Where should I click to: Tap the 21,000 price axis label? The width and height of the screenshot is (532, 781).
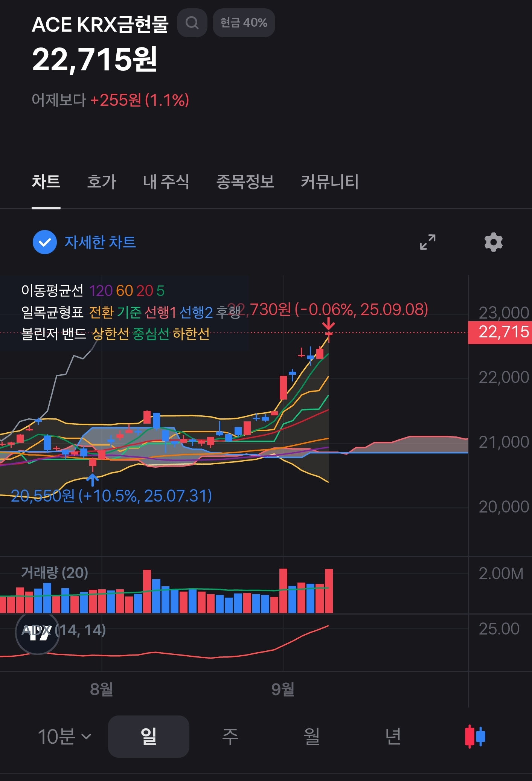pos(504,442)
